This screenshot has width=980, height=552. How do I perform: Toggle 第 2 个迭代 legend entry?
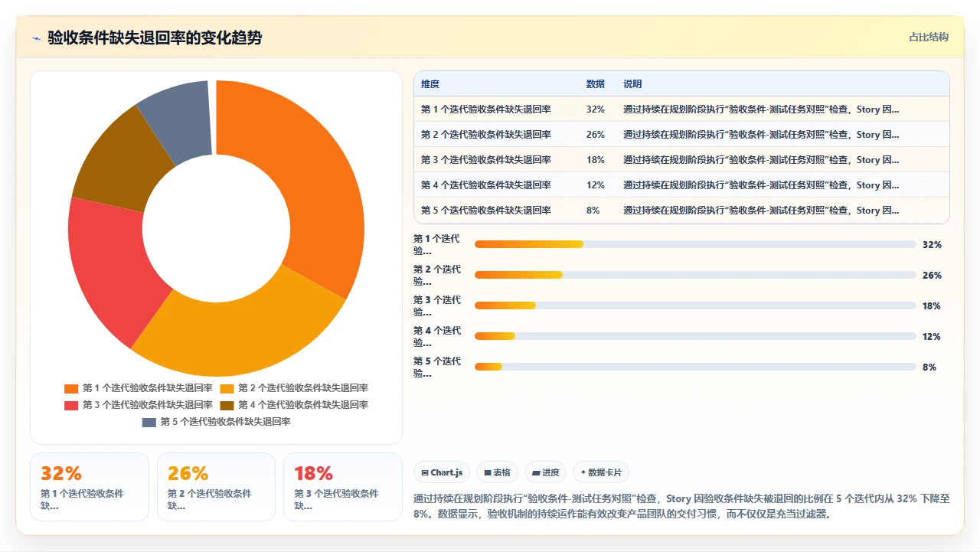tap(294, 388)
